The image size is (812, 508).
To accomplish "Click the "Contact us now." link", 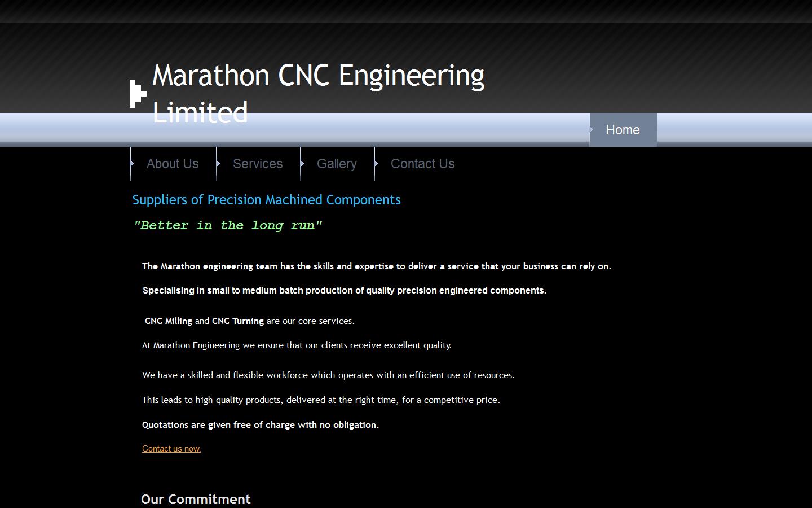I will coord(171,448).
